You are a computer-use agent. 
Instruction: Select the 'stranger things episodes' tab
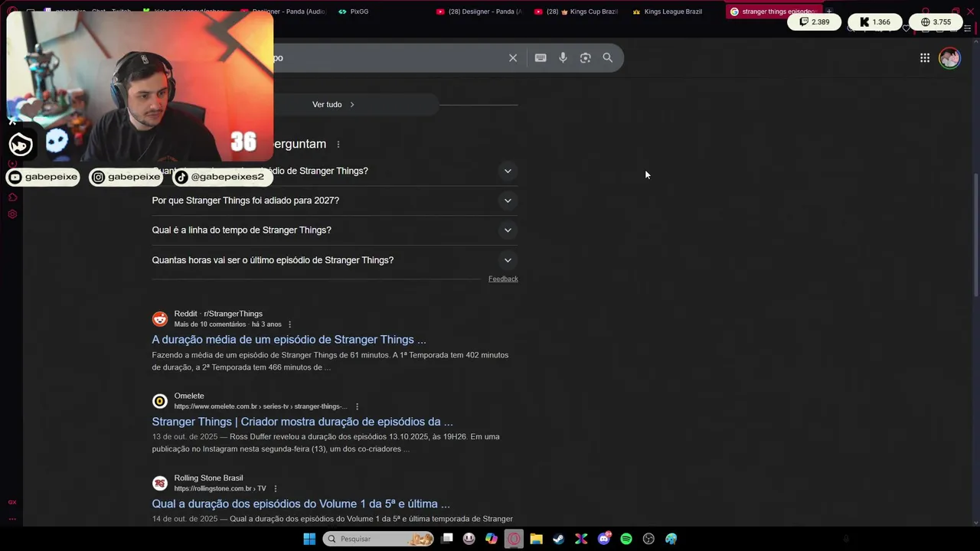pyautogui.click(x=773, y=11)
